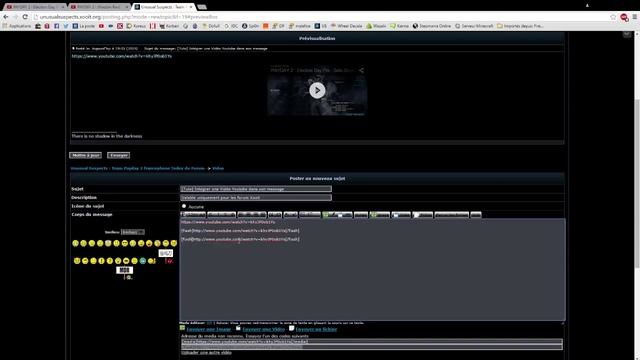Screen dimensions: 640x360
Task: Insert the first smiley in the top row
Action: coord(75,243)
